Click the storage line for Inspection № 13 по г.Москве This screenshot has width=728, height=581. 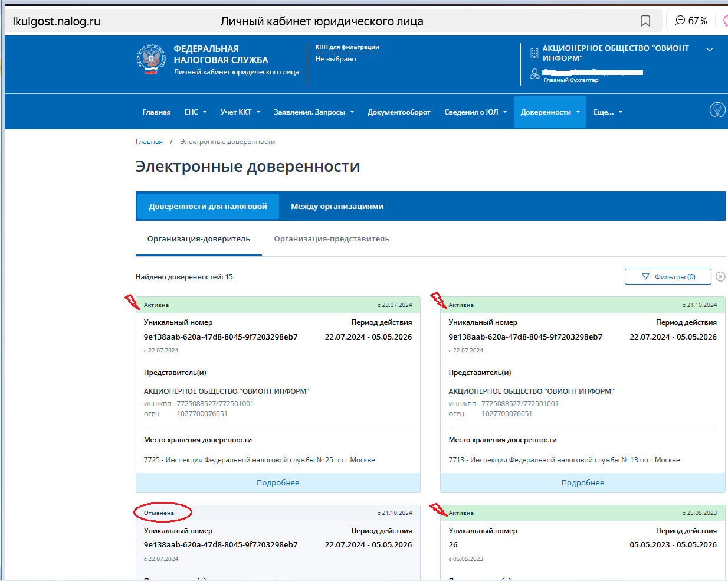click(x=564, y=460)
